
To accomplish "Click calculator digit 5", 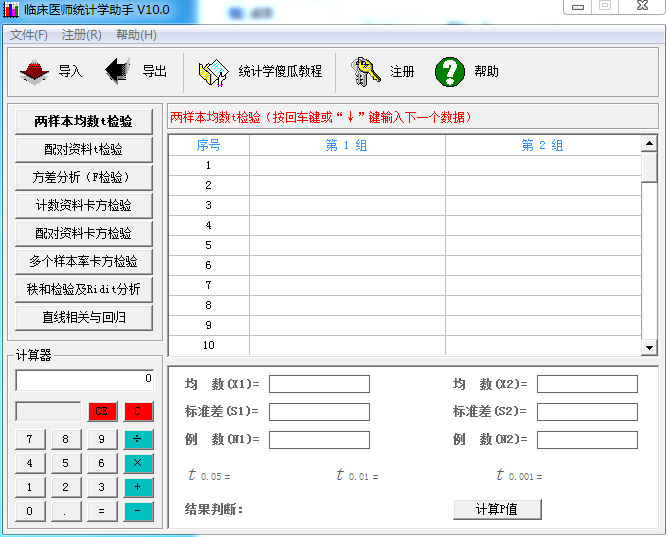I will pyautogui.click(x=66, y=463).
